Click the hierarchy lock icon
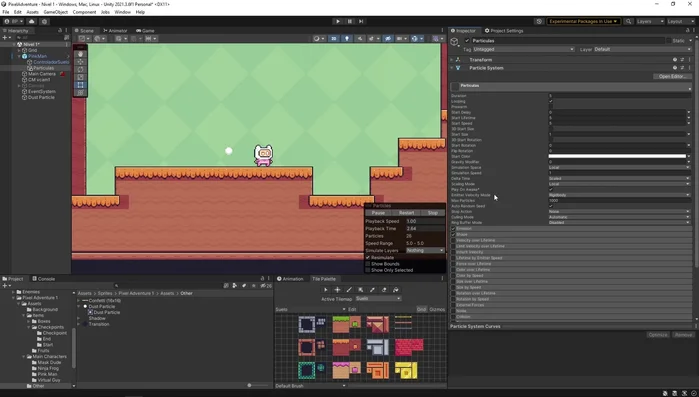The image size is (699, 397). point(60,30)
